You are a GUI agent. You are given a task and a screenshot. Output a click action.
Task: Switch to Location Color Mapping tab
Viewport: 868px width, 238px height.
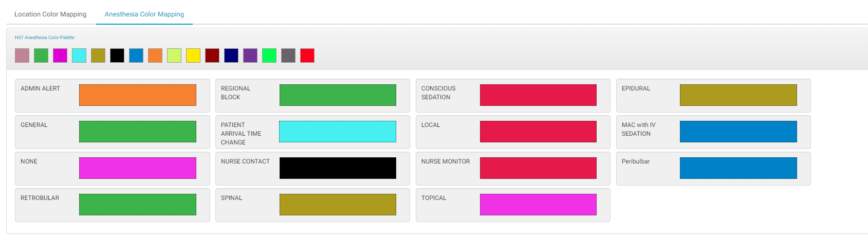pos(50,14)
